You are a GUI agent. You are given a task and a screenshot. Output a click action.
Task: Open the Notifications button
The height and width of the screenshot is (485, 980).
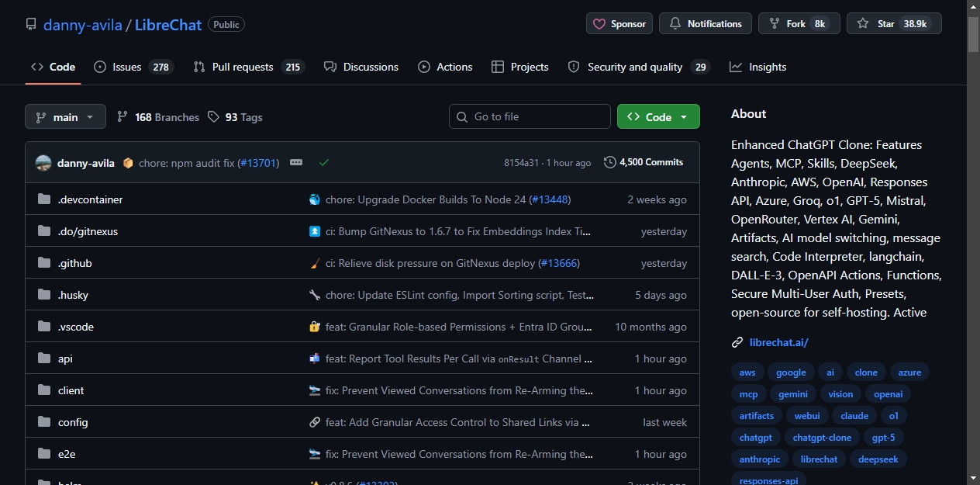[x=706, y=23]
